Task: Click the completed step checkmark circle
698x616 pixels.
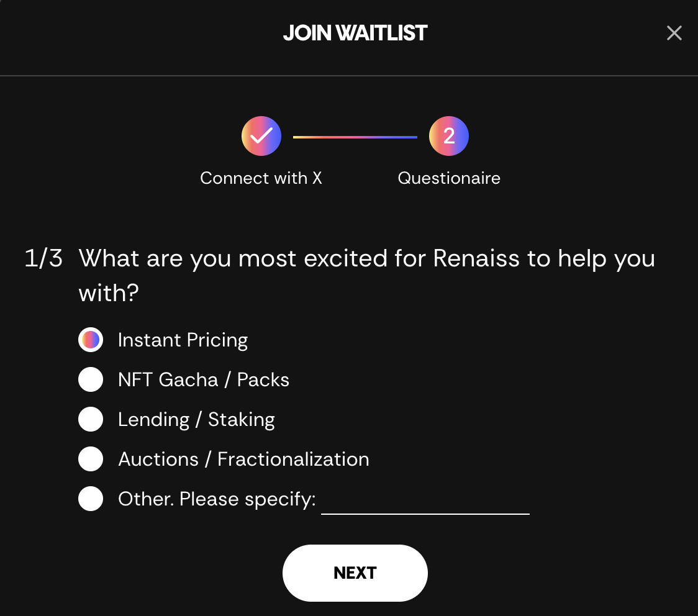Action: (x=261, y=136)
